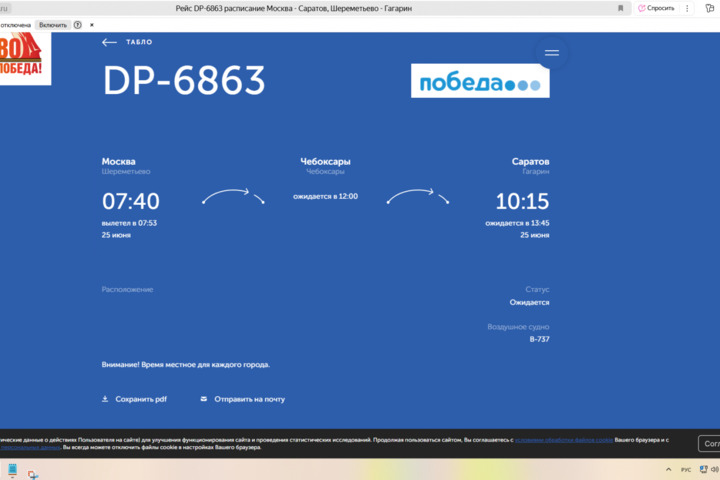Click the Победа airline logo
Screen dimensions: 720x480
[480, 81]
